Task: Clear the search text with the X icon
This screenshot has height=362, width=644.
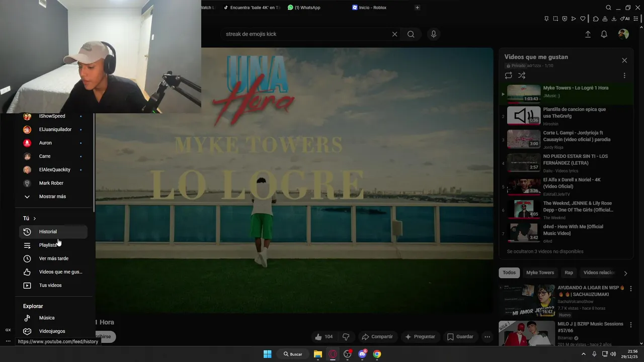Action: [394, 34]
